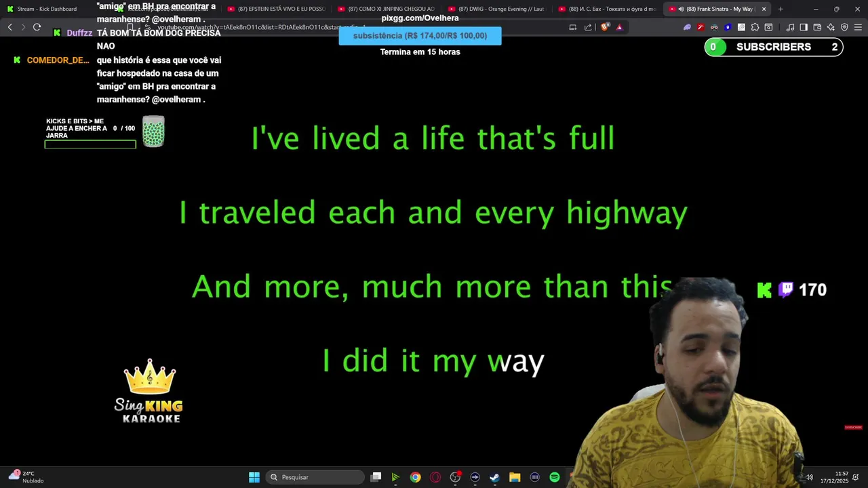
Task: Click the "I traveled each and every highway" lyric
Action: click(433, 213)
